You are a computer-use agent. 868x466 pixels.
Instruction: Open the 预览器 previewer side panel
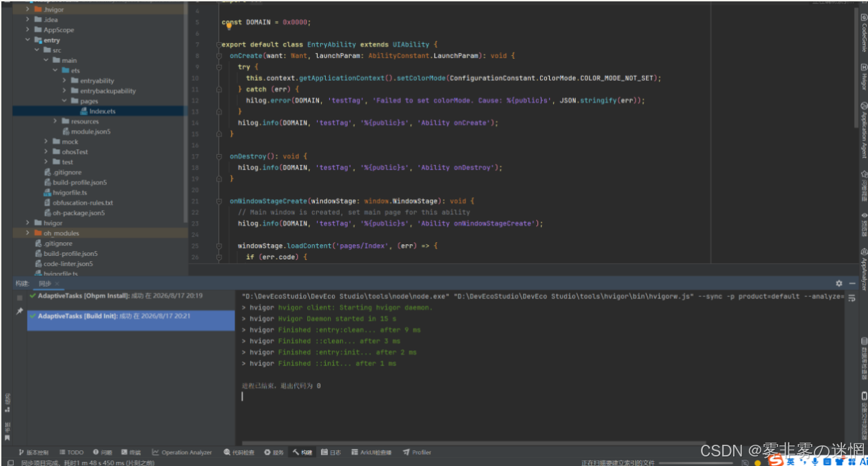pos(864,224)
